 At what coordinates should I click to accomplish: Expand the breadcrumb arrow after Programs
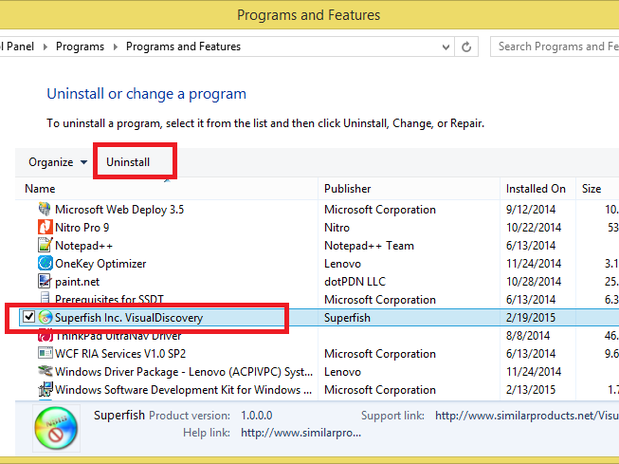pos(117,46)
